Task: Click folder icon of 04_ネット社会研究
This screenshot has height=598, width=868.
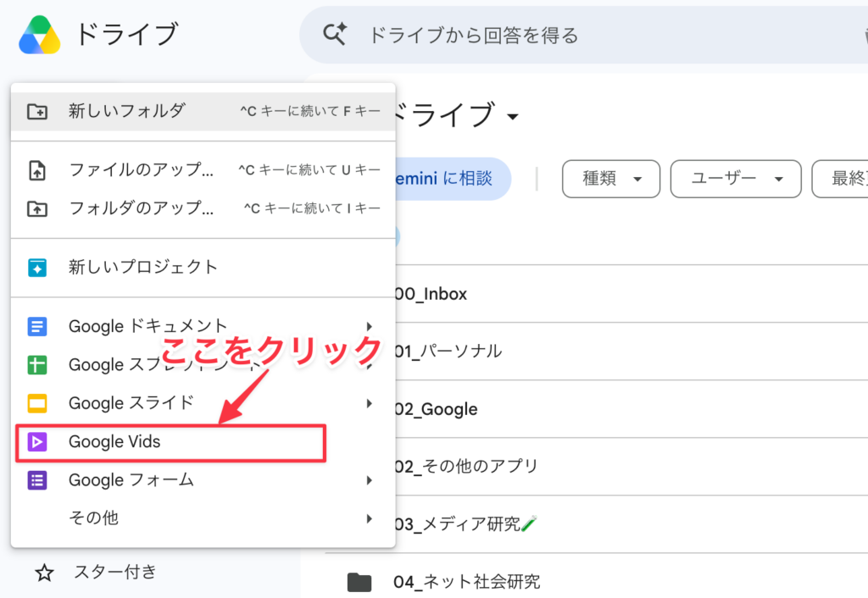Action: (x=359, y=582)
